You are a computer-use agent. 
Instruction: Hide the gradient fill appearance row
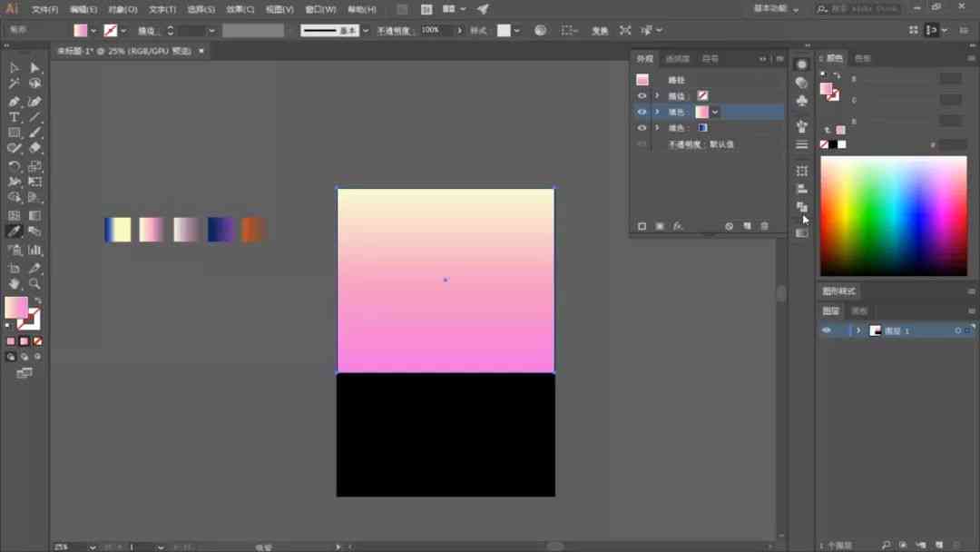[x=642, y=112]
